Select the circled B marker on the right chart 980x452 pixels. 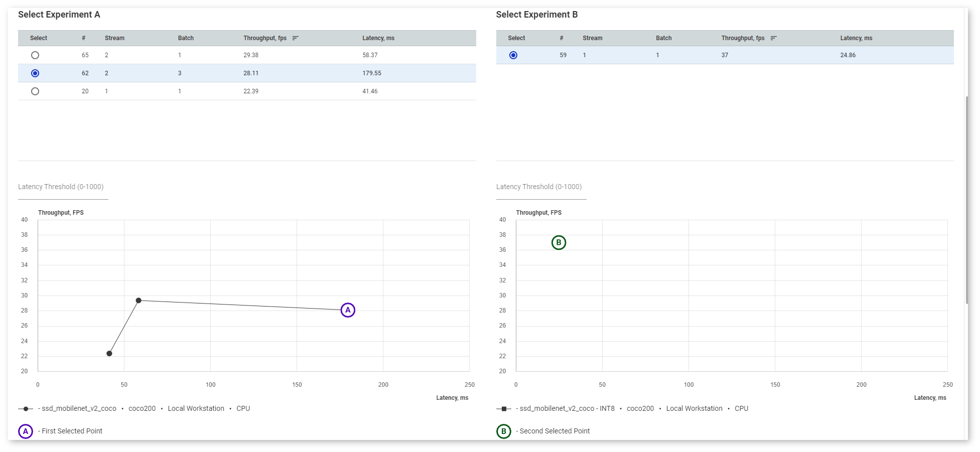click(558, 242)
